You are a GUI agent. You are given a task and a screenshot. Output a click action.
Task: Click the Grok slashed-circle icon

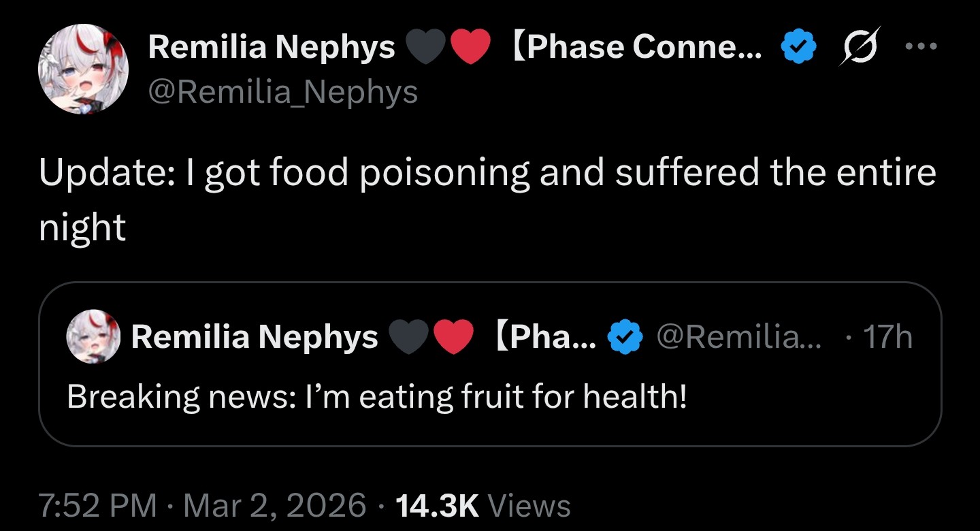click(860, 46)
